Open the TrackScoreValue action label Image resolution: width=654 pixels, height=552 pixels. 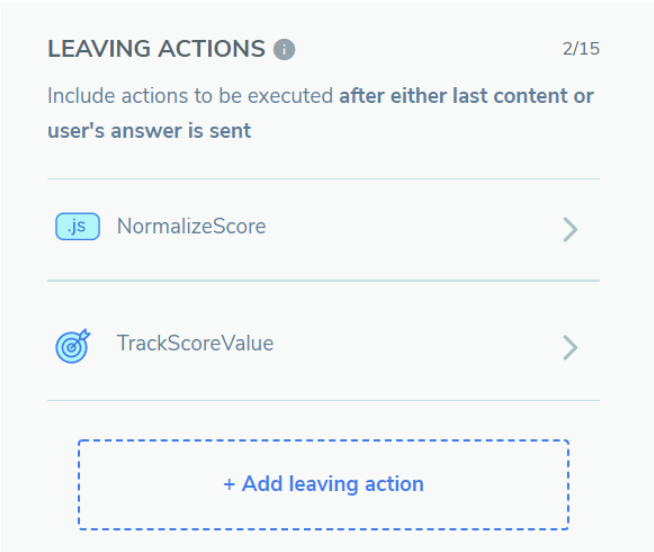pyautogui.click(x=195, y=343)
